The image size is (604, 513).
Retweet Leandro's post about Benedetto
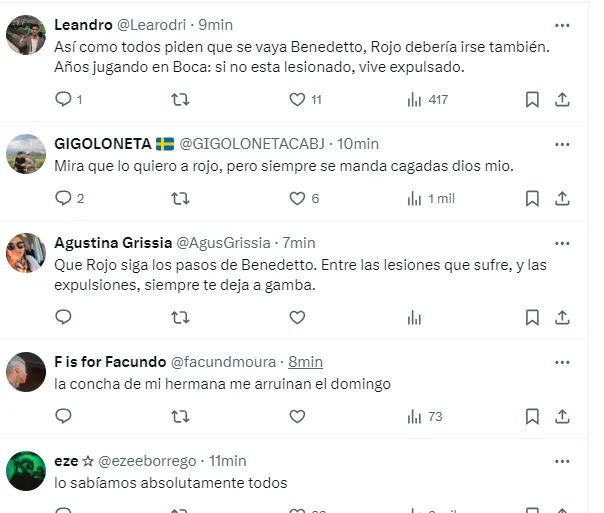point(180,99)
